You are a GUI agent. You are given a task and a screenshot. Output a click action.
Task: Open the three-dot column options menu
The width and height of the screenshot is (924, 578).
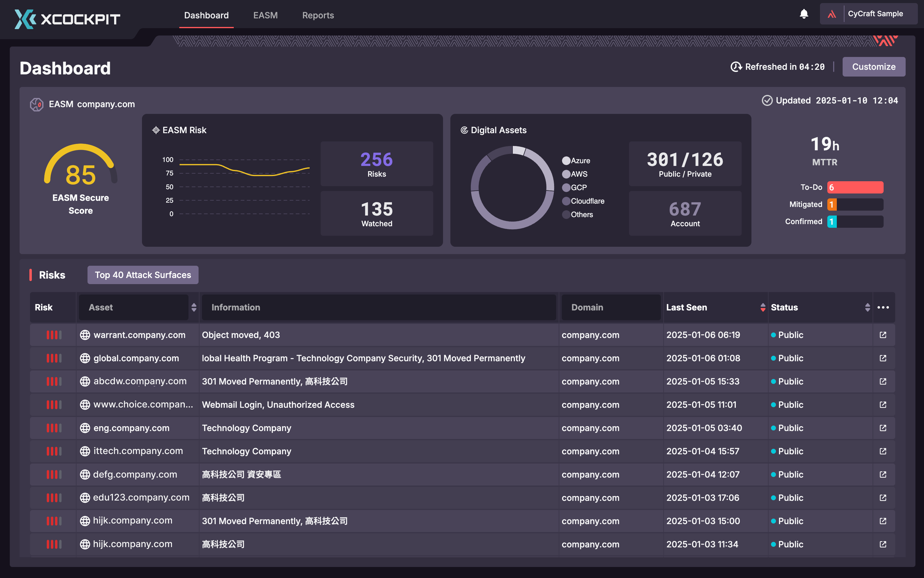pyautogui.click(x=883, y=307)
